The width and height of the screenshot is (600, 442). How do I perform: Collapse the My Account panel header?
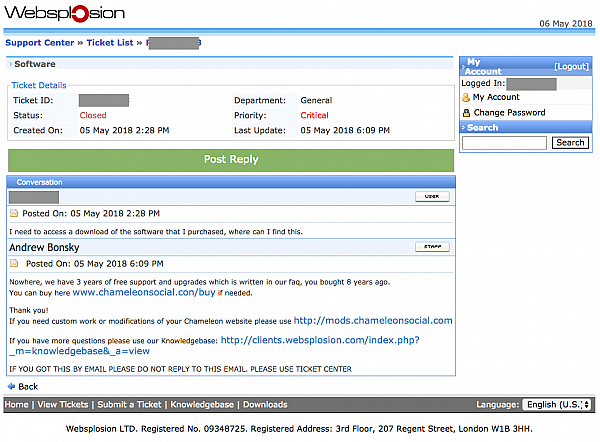tap(484, 66)
